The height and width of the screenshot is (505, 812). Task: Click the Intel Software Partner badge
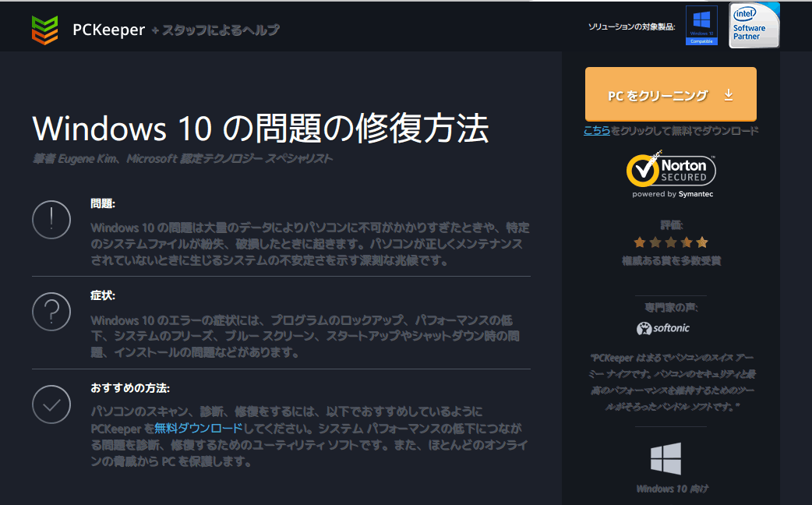[754, 26]
